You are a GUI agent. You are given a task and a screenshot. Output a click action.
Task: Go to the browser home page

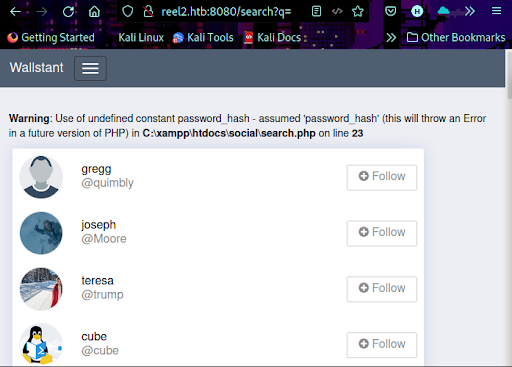click(x=94, y=12)
